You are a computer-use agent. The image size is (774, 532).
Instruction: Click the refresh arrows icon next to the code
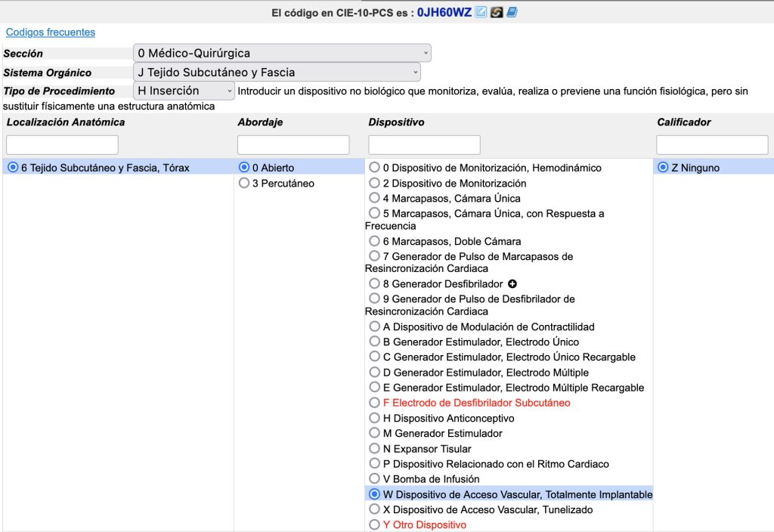[x=497, y=13]
